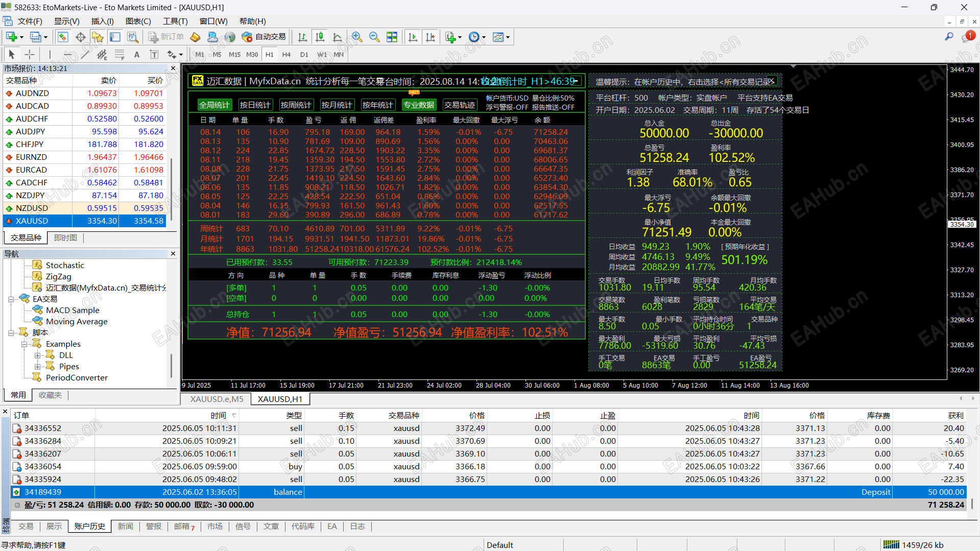Image resolution: width=980 pixels, height=551 pixels.
Task: Tile chart windows with the grid icon
Action: (392, 37)
